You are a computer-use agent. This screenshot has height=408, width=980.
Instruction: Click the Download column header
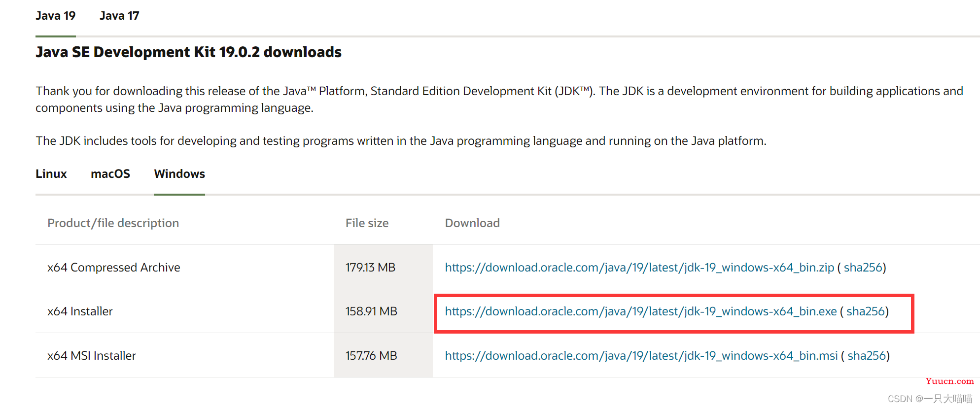(x=472, y=223)
